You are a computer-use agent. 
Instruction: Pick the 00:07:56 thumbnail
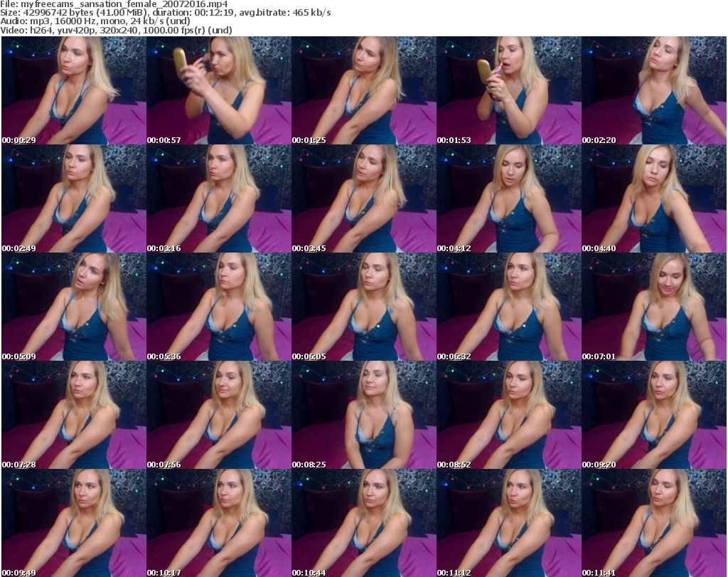(219, 415)
